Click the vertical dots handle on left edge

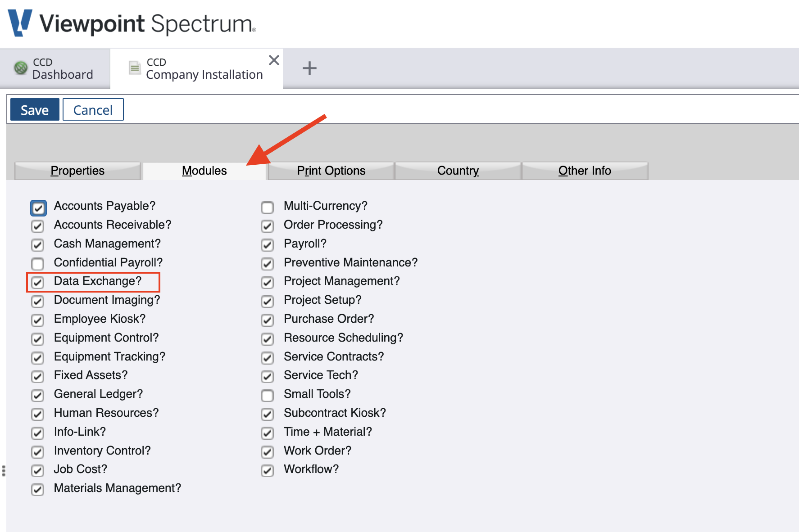pyautogui.click(x=4, y=471)
